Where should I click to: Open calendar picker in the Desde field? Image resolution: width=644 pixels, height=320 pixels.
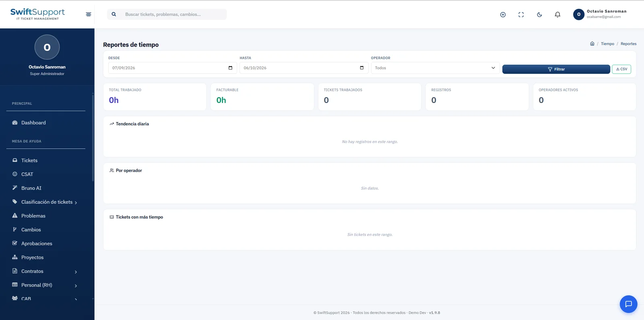[x=230, y=68]
